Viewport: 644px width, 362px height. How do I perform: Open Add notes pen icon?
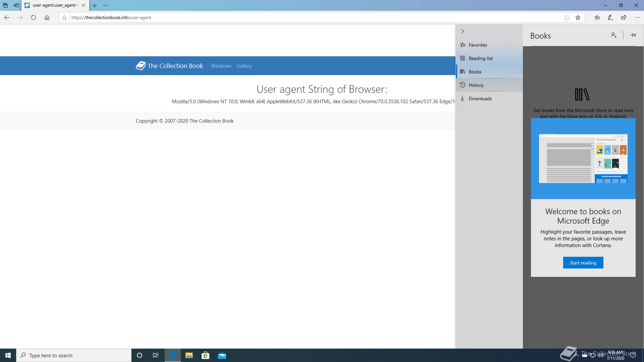point(610,17)
